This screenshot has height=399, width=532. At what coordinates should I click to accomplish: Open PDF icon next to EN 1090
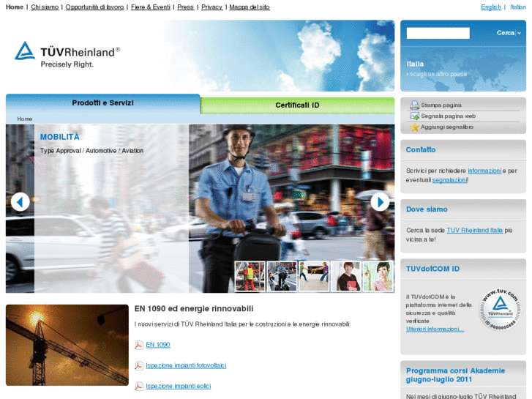[138, 345]
